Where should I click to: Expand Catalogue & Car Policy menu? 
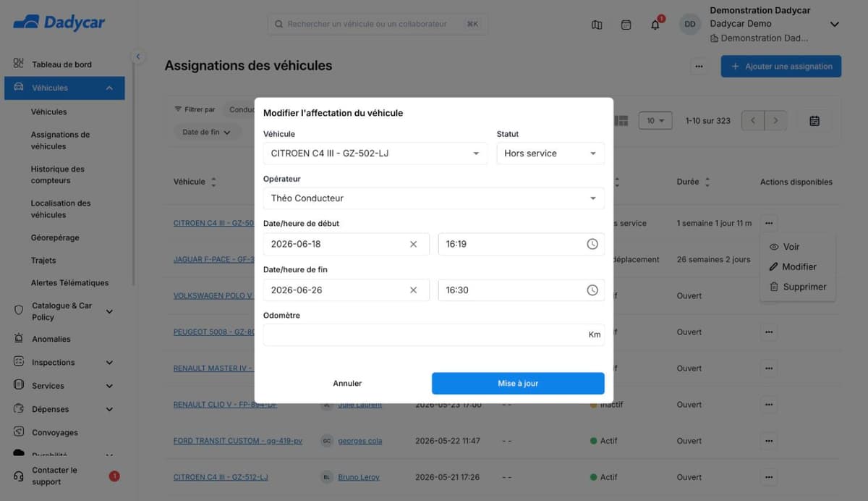pos(109,311)
